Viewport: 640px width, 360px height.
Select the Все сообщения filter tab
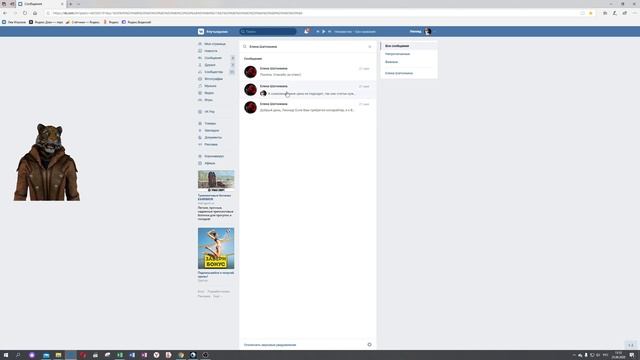click(x=409, y=46)
